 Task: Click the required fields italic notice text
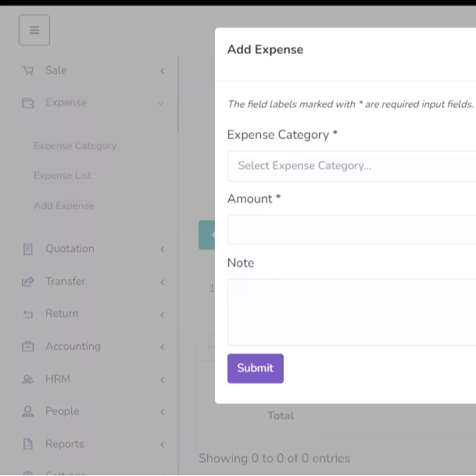click(x=350, y=104)
